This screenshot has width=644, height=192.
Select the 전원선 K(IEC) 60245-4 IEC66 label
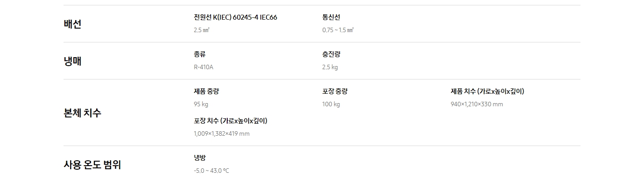tap(235, 17)
